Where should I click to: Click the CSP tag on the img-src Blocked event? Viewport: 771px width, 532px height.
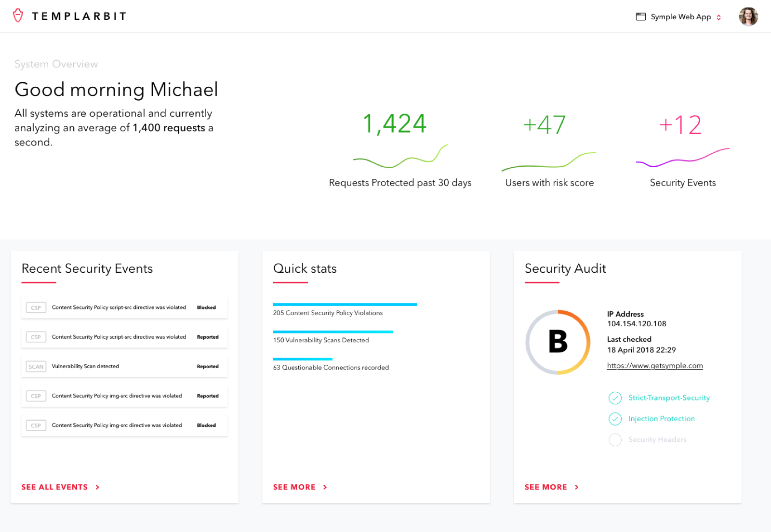36,426
